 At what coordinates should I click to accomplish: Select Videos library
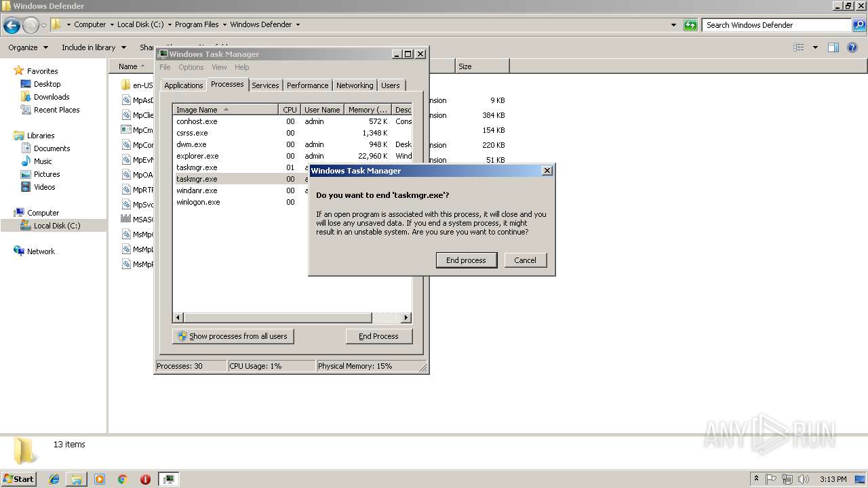click(x=44, y=187)
